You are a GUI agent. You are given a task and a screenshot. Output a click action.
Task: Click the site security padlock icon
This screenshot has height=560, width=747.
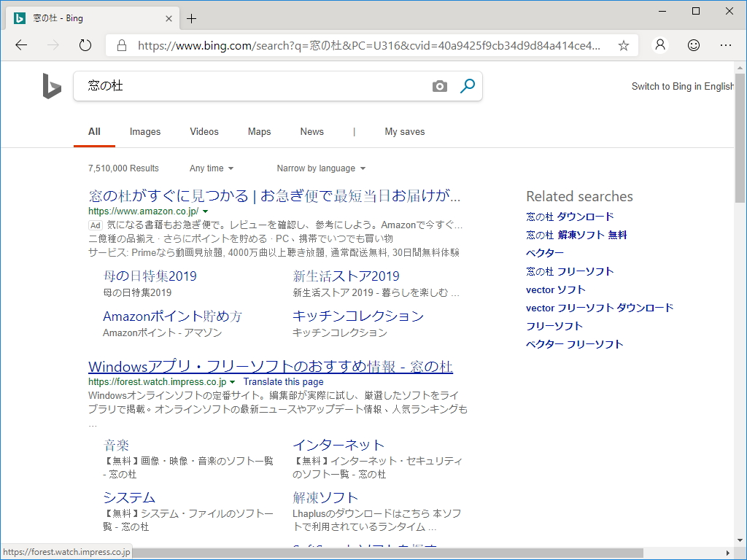coord(121,44)
